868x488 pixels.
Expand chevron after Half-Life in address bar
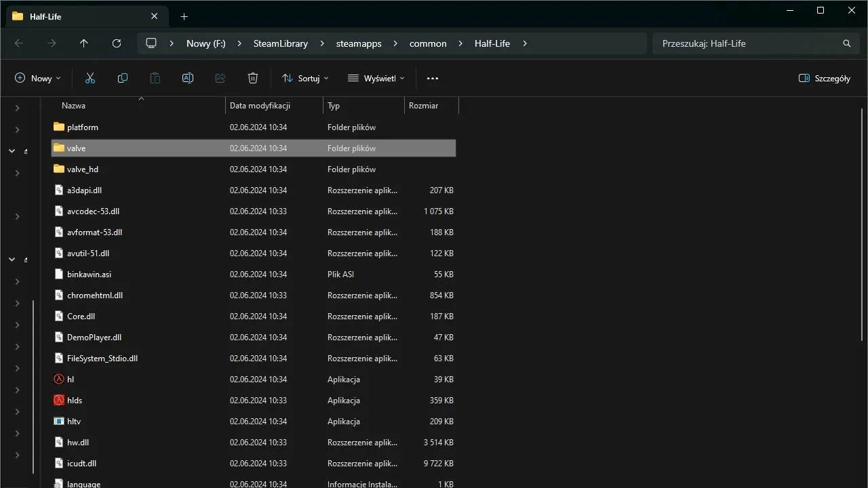pyautogui.click(x=524, y=43)
